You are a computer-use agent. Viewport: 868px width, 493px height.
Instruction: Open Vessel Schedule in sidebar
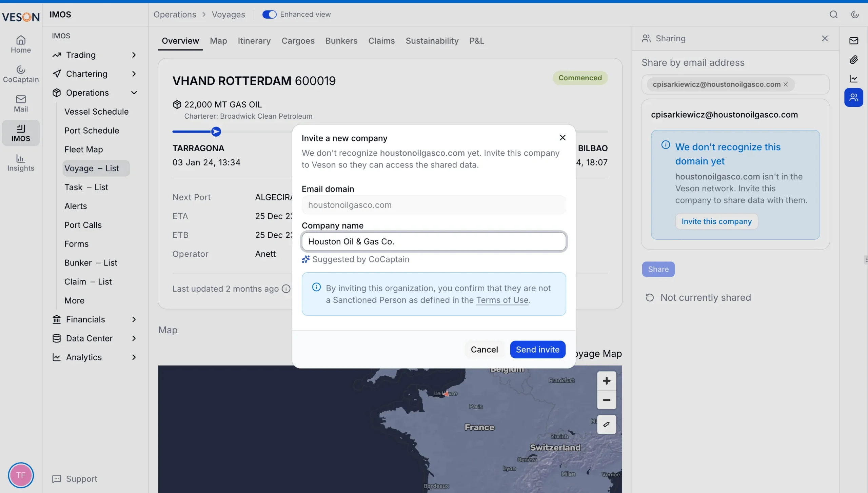click(x=96, y=112)
